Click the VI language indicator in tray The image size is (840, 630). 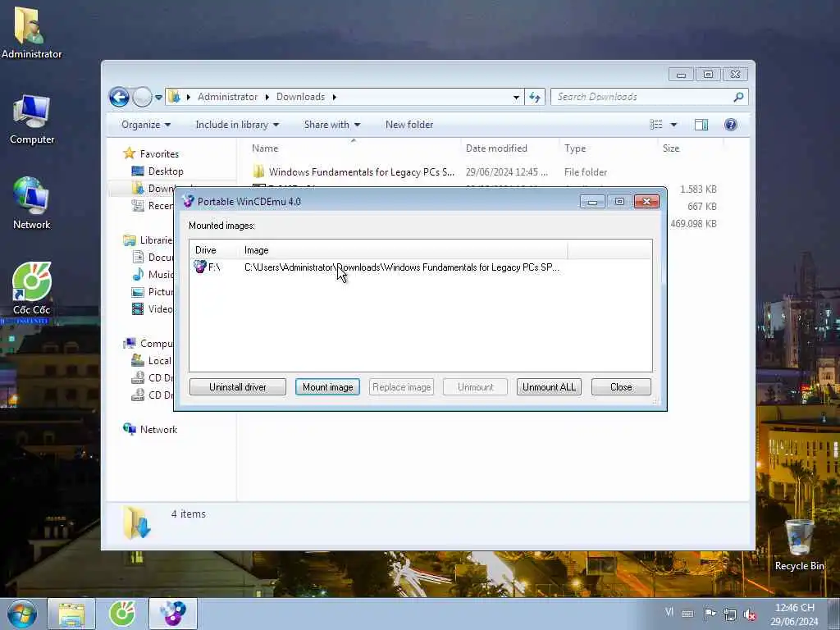pos(669,611)
